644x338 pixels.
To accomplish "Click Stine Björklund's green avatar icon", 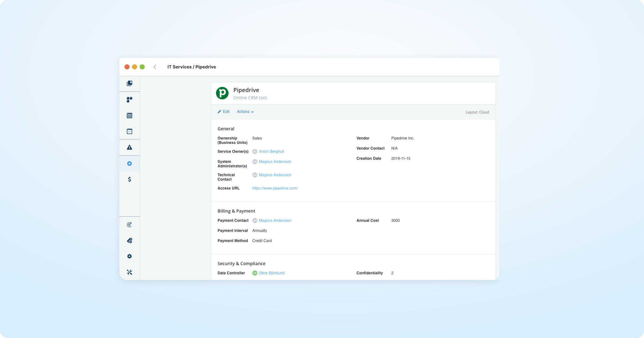I will (255, 273).
